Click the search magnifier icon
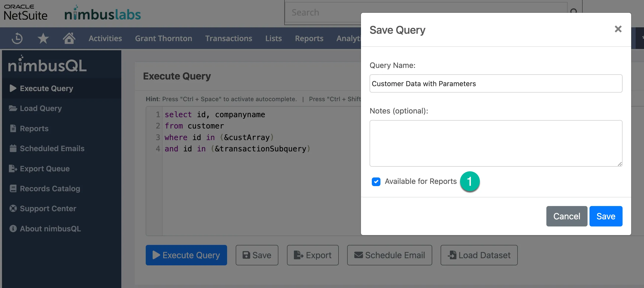 tap(574, 12)
